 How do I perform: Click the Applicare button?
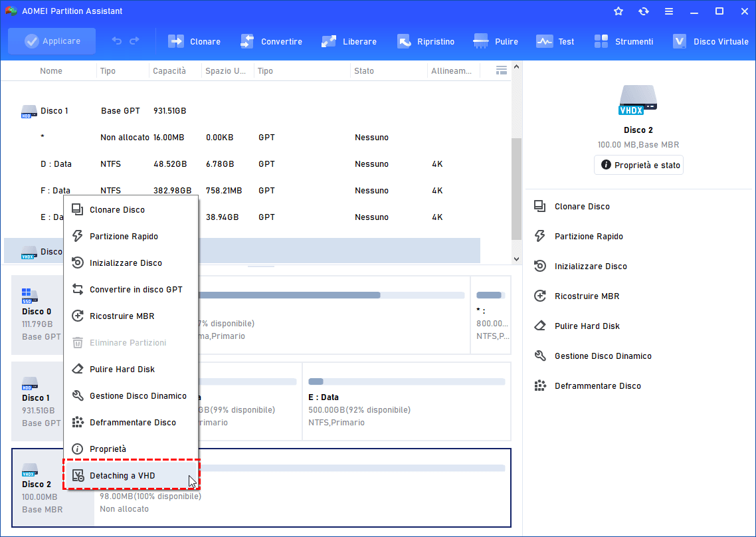click(x=52, y=41)
